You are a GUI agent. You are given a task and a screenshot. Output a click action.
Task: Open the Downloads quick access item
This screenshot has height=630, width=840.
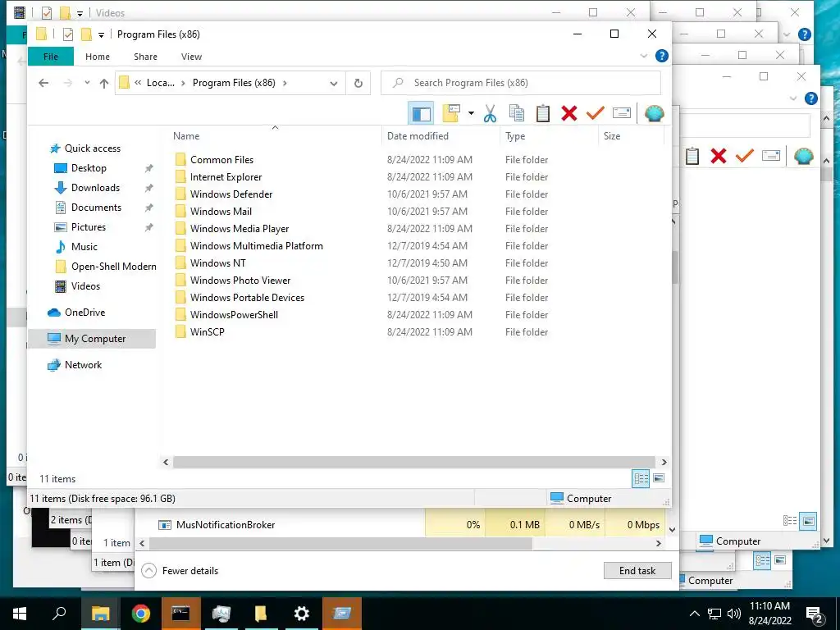(95, 188)
